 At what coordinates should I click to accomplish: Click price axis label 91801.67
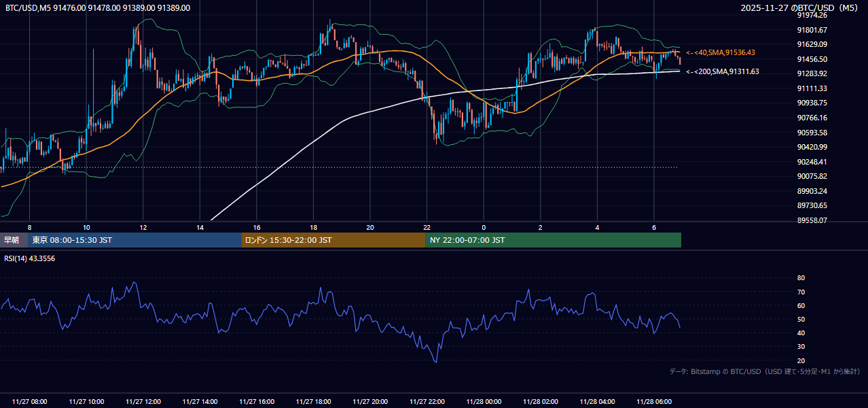point(812,30)
